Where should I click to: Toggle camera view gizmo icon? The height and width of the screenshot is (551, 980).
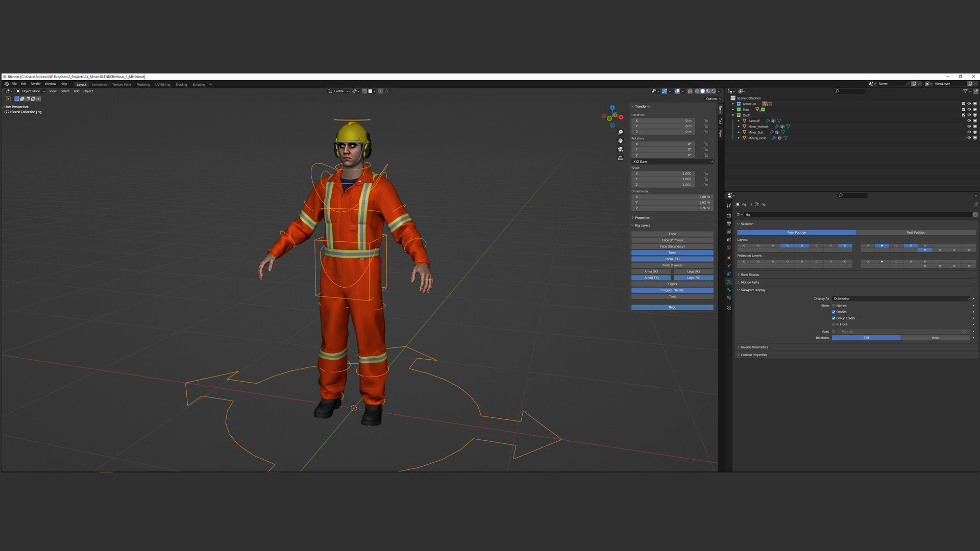tap(620, 149)
